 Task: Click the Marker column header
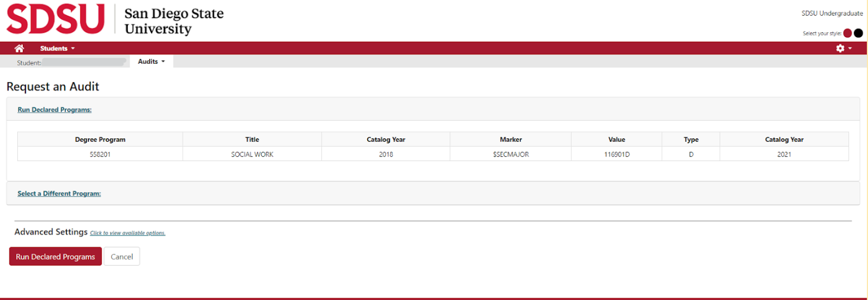point(511,139)
